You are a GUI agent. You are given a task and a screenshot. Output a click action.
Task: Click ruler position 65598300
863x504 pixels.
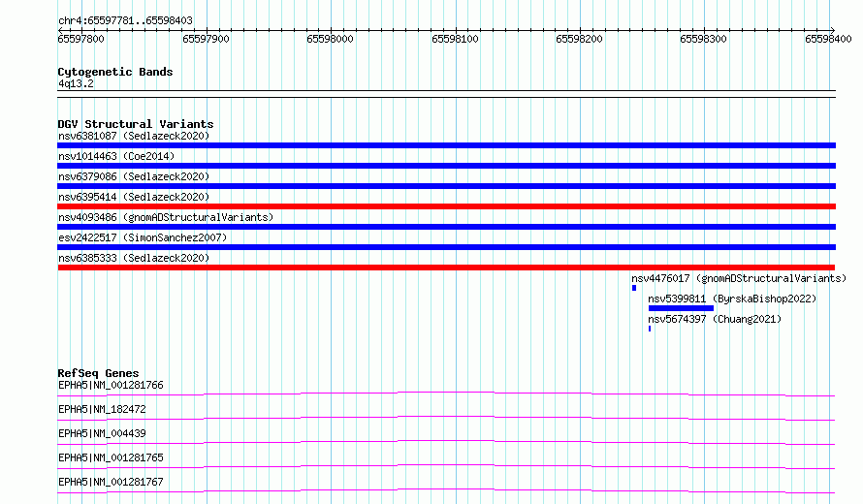(703, 39)
